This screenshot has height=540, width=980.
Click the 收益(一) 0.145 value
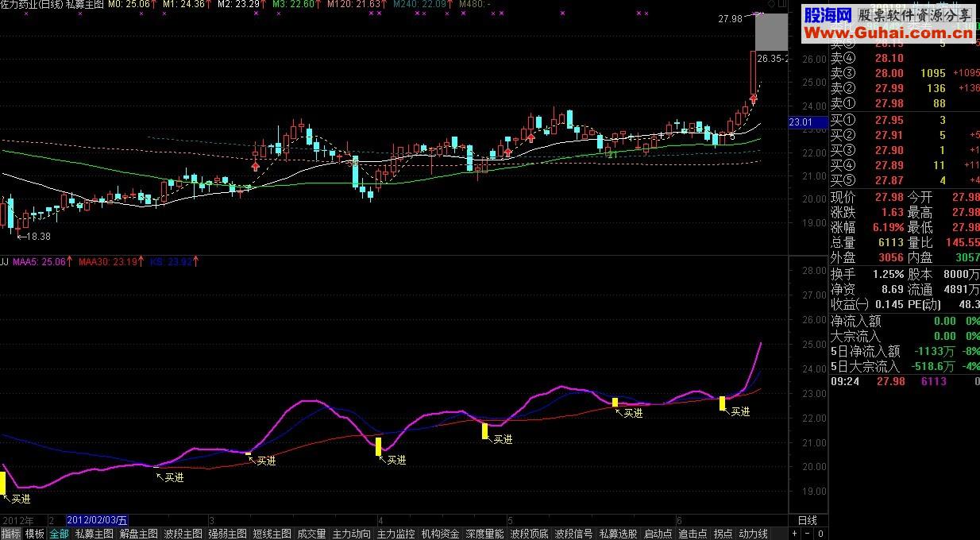tap(888, 304)
